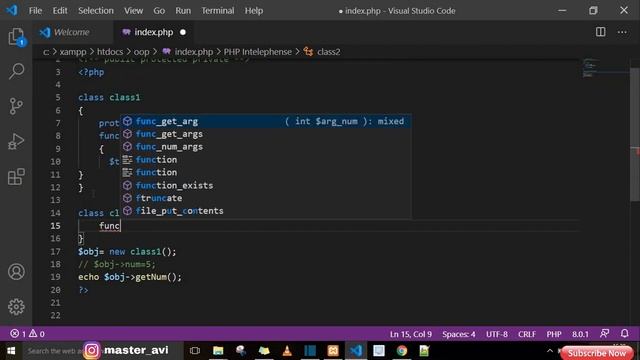Open Task View on the taskbar
Screen dimensions: 640x360
coord(195,351)
